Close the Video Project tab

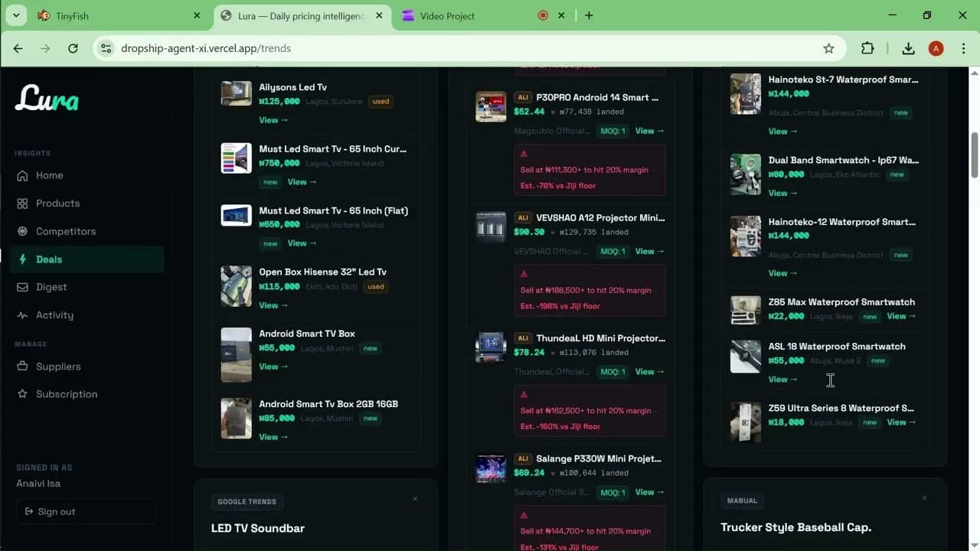click(x=561, y=15)
